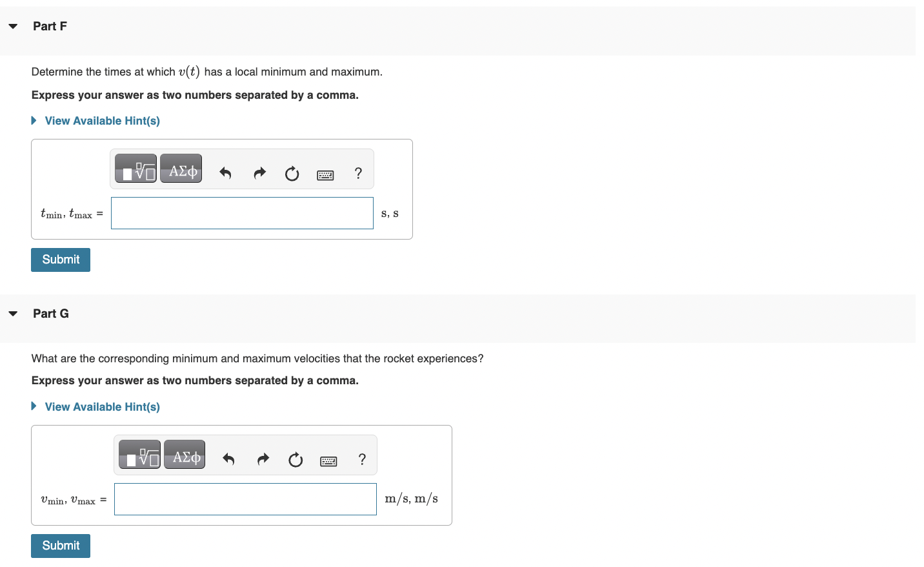The image size is (924, 567).
Task: Open the Greek symbols ΑΣΦ palette in Part G
Action: click(185, 454)
